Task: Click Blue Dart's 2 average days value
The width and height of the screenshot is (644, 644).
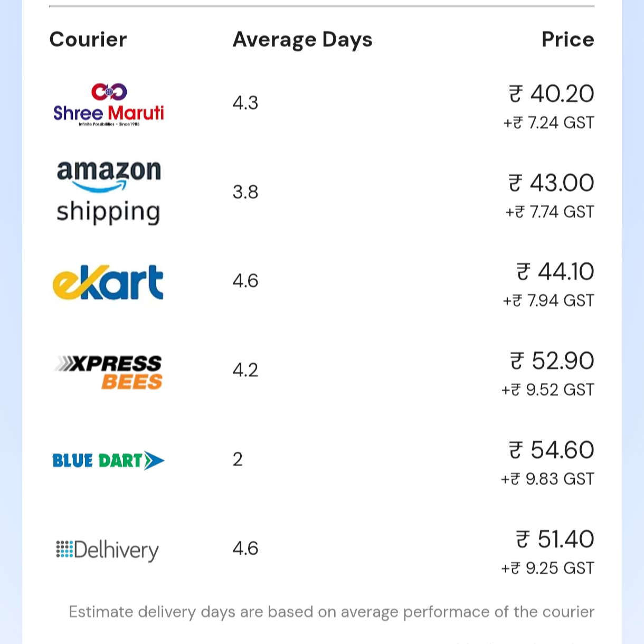Action: point(238,459)
